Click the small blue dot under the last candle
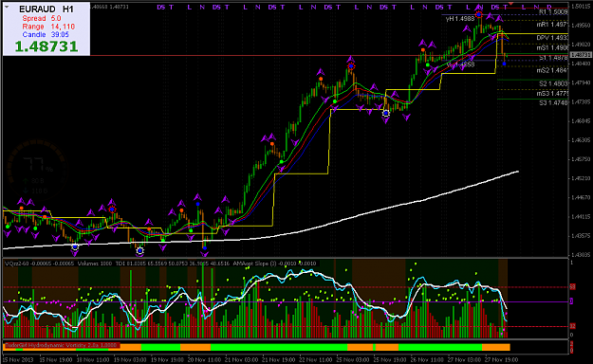The image size is (593, 364). click(x=504, y=64)
